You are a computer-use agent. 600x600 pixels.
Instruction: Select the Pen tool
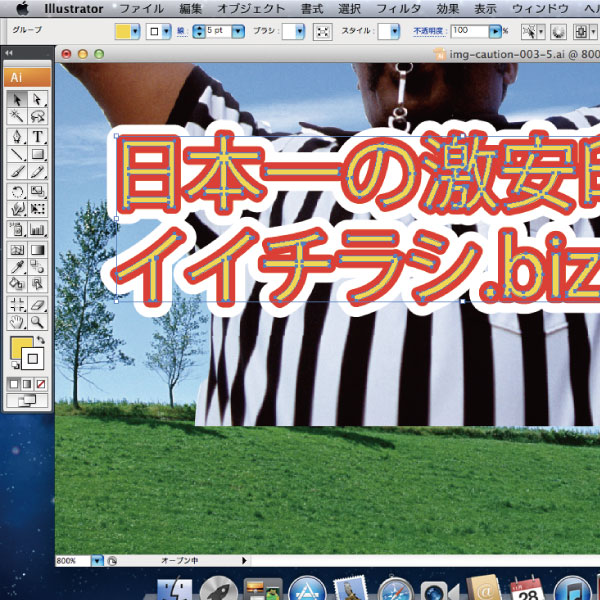[17, 136]
